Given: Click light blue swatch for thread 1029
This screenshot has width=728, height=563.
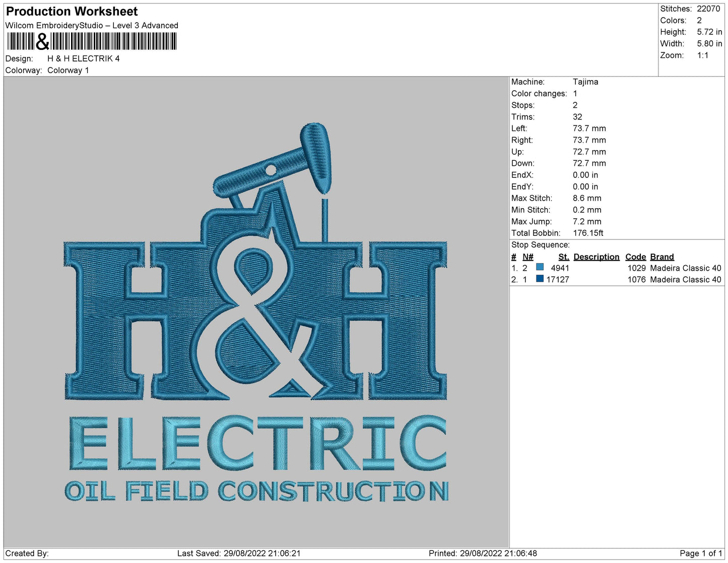Looking at the screenshot, I should click(x=540, y=267).
